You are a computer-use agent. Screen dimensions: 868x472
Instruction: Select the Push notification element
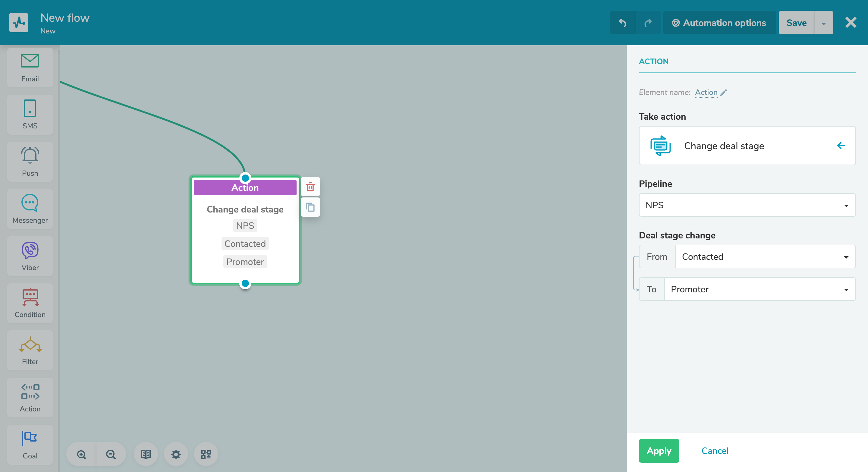pyautogui.click(x=30, y=162)
